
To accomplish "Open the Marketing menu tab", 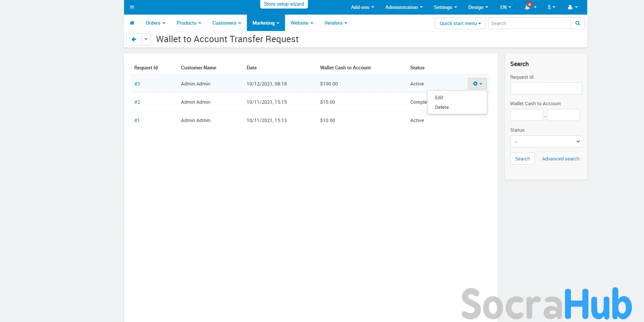I will pyautogui.click(x=266, y=23).
